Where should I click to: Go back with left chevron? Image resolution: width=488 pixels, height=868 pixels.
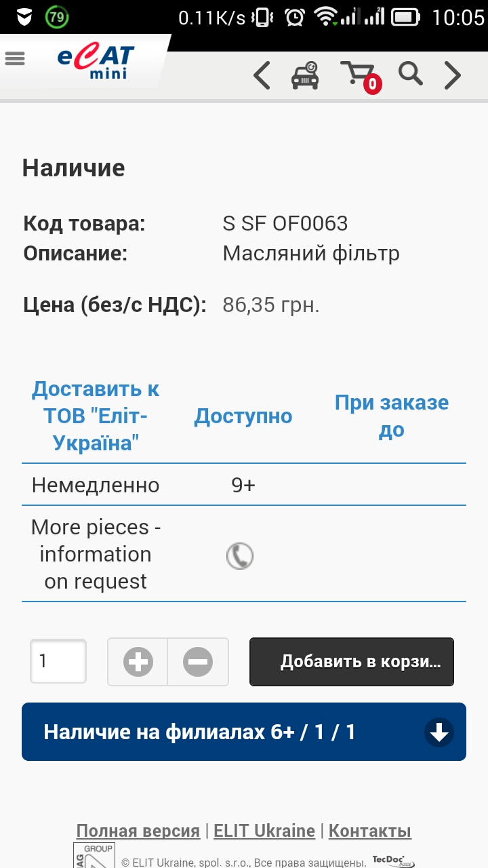(x=262, y=75)
